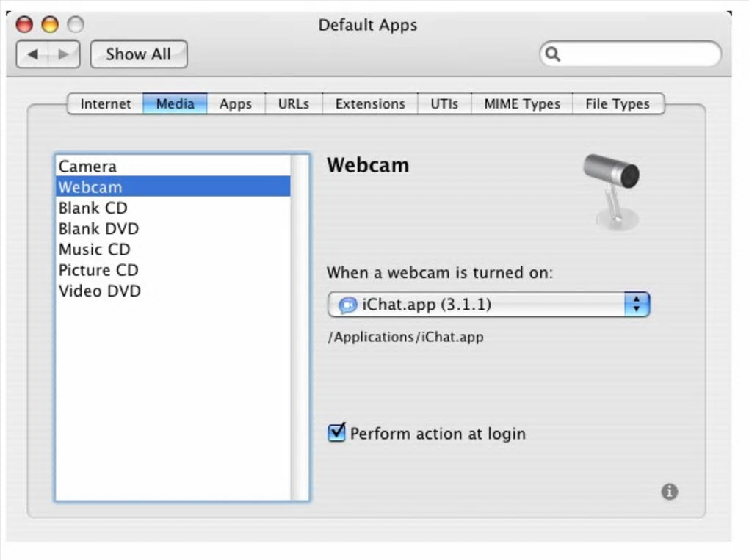Open the Apps tab
Image resolution: width=749 pixels, height=560 pixels.
click(x=236, y=103)
